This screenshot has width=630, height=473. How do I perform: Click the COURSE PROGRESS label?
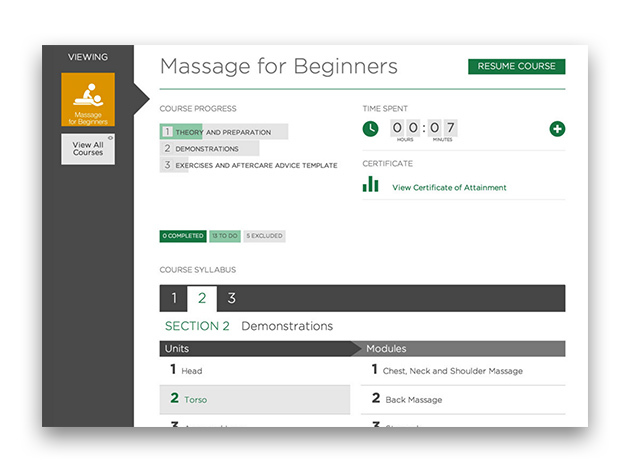pyautogui.click(x=198, y=109)
